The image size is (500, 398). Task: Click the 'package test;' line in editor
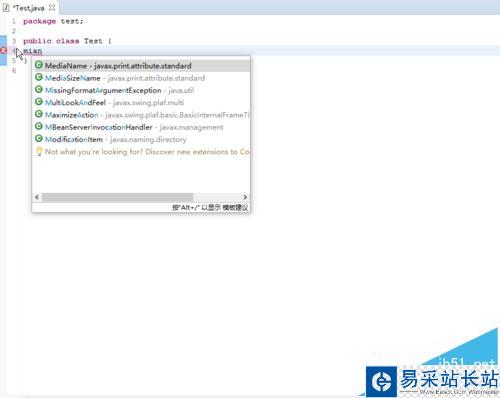(53, 21)
